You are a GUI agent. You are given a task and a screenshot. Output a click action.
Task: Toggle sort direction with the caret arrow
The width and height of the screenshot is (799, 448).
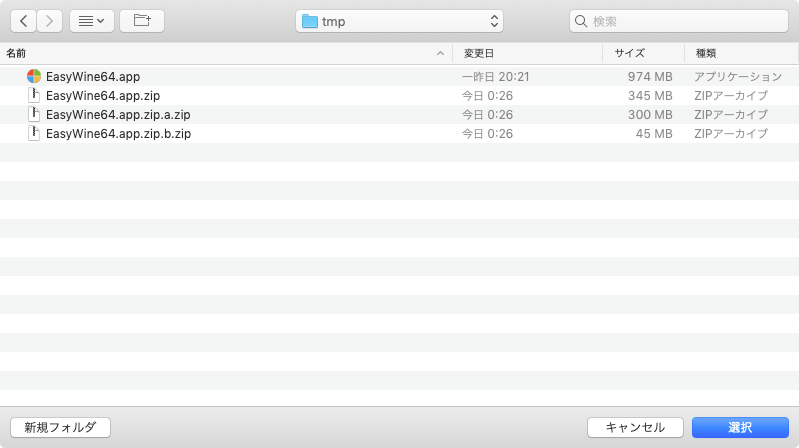click(x=440, y=53)
